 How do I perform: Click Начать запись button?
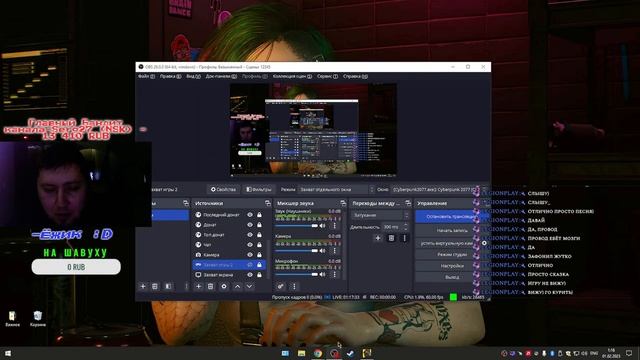coord(451,231)
